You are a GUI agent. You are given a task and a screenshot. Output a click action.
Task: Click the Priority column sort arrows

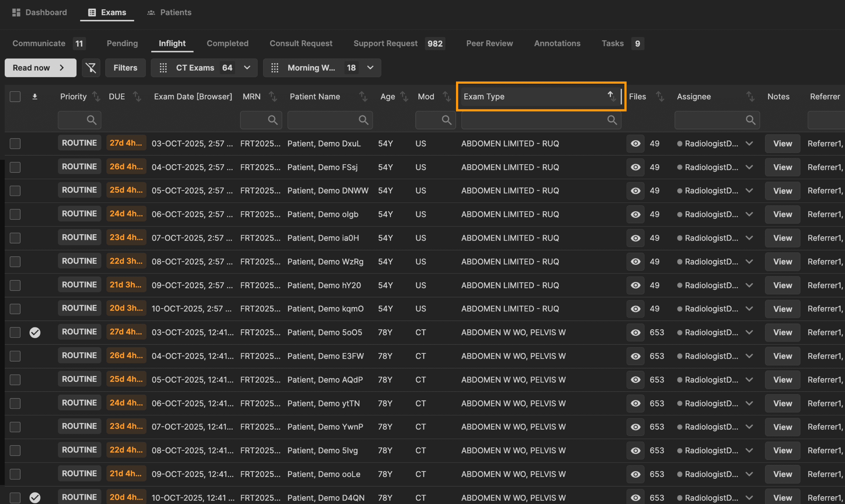tap(96, 97)
